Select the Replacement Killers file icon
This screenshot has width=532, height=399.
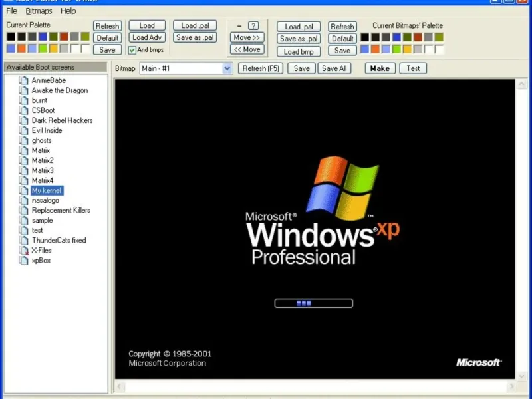point(23,210)
